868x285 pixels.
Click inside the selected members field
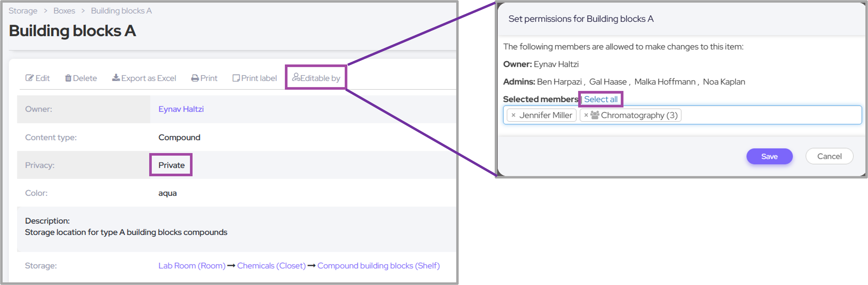(x=768, y=115)
